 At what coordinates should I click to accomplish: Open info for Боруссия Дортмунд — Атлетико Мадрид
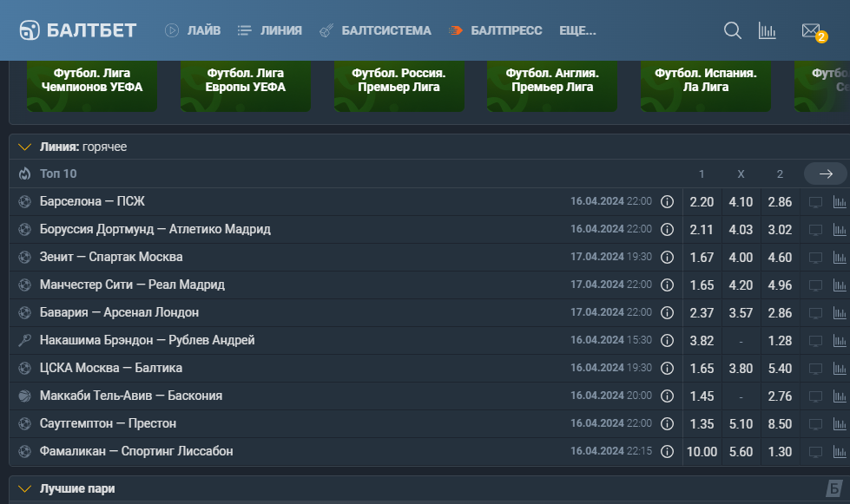[667, 230]
